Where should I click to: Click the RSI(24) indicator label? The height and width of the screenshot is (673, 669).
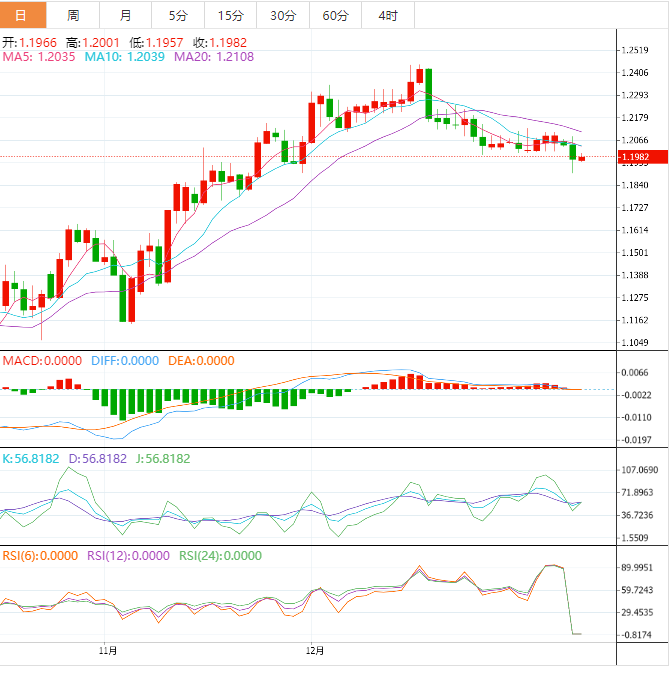point(220,556)
